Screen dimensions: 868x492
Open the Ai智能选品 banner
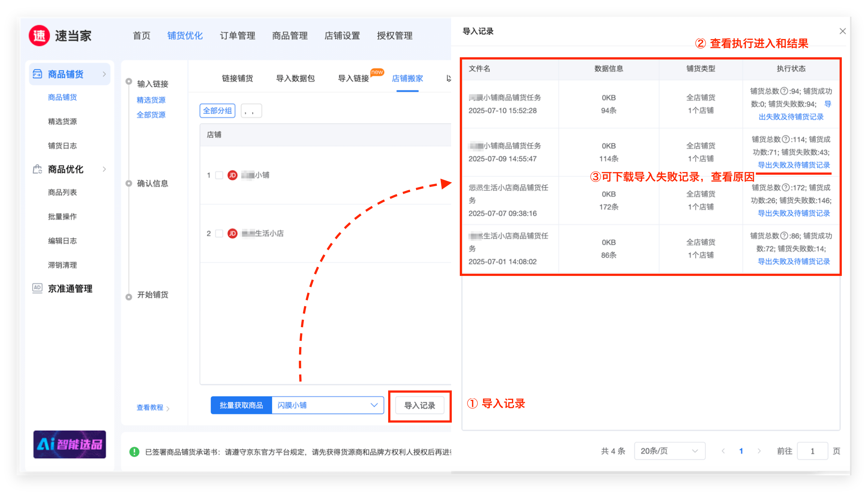69,444
